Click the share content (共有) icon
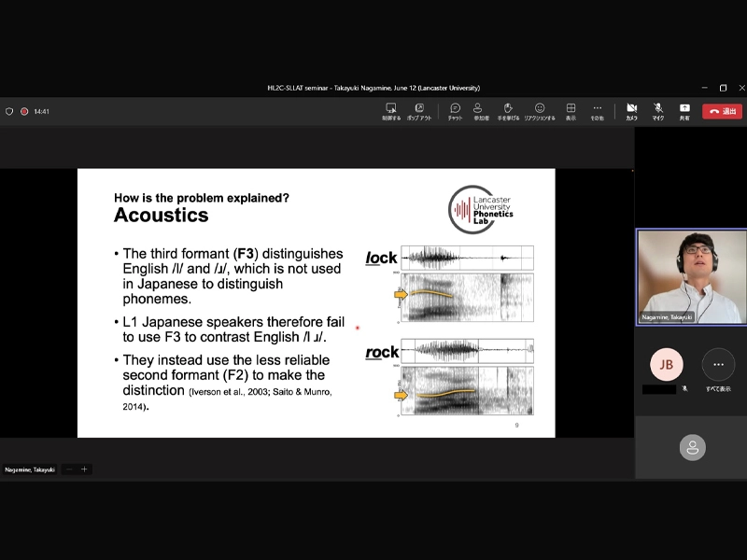Viewport: 747px width, 560px height. click(684, 110)
